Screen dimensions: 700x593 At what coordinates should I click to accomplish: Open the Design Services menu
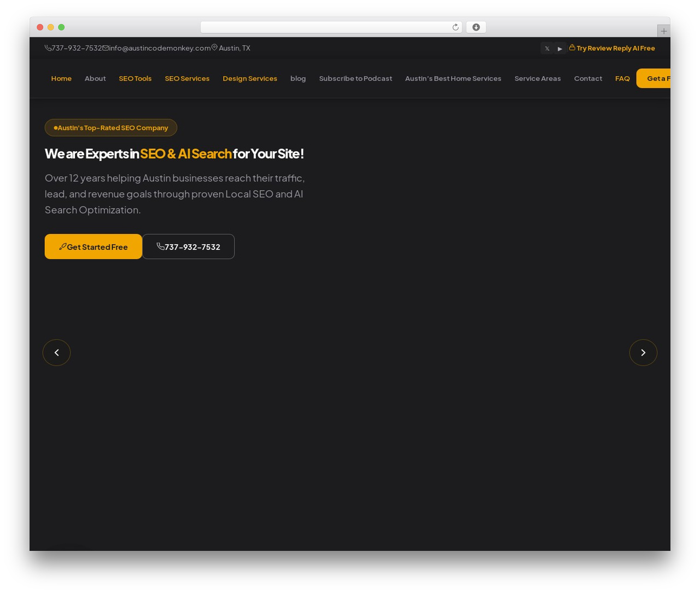(250, 79)
